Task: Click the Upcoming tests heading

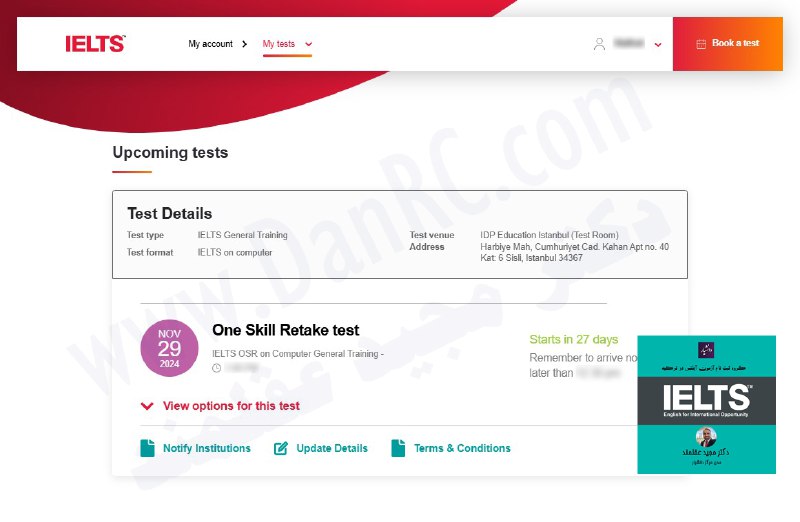Action: (x=170, y=152)
